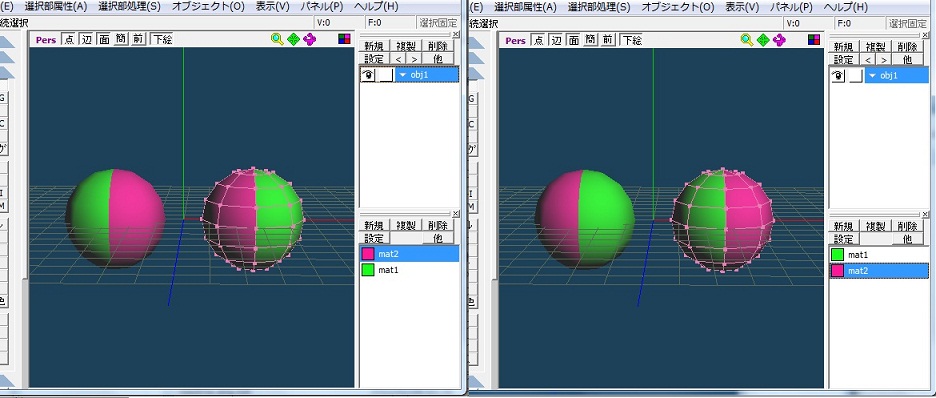The height and width of the screenshot is (398, 936).
Task: Click the magnifier zoom icon in right viewport
Action: [747, 40]
